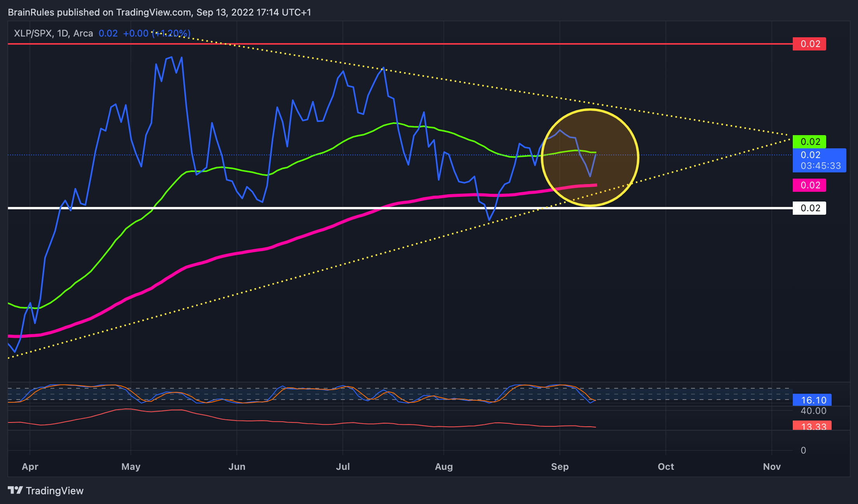Click the BrainRules published header text
Viewport: 858px width, 504px height.
(159, 12)
